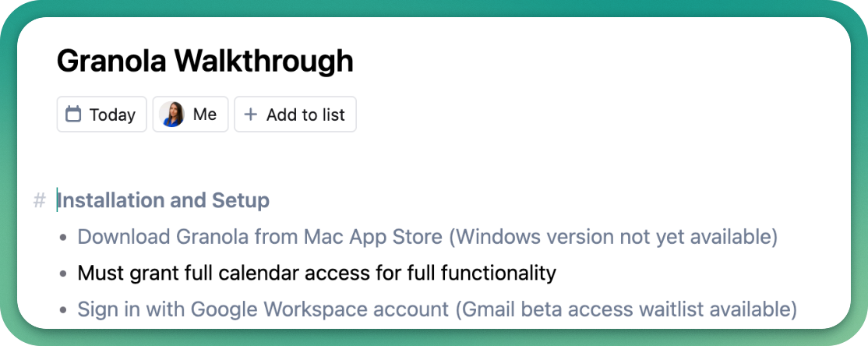Click the bullet dot before Download Granola
Image resolution: width=868 pixels, height=346 pixels.
[x=63, y=238]
